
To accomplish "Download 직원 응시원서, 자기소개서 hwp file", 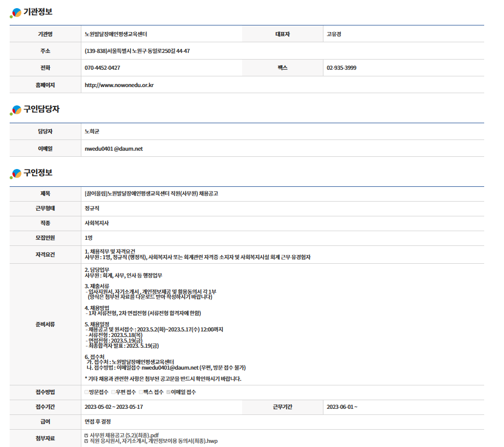I will (154, 441).
